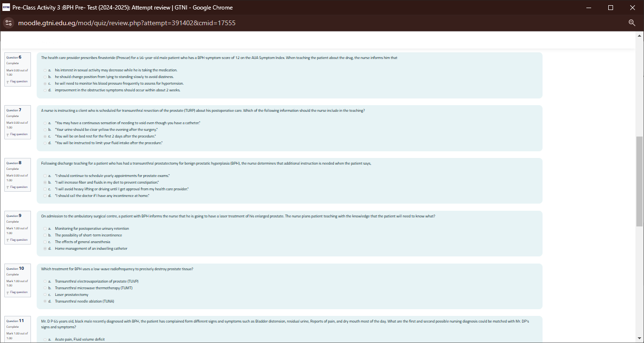This screenshot has height=343, width=644.
Task: Click the zoom magnifier icon in address bar
Action: tap(632, 23)
